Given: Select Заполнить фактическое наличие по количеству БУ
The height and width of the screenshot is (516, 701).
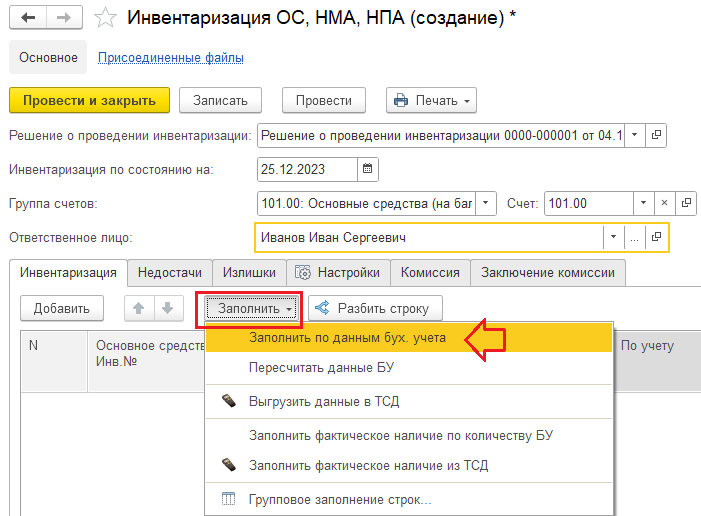Looking at the screenshot, I should click(x=409, y=436).
